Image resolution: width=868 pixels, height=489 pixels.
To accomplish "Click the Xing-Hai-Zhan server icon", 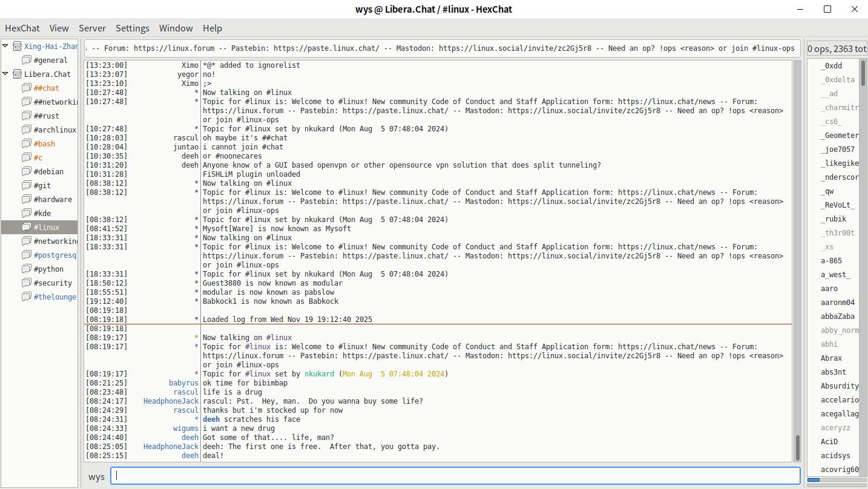I will coord(16,47).
